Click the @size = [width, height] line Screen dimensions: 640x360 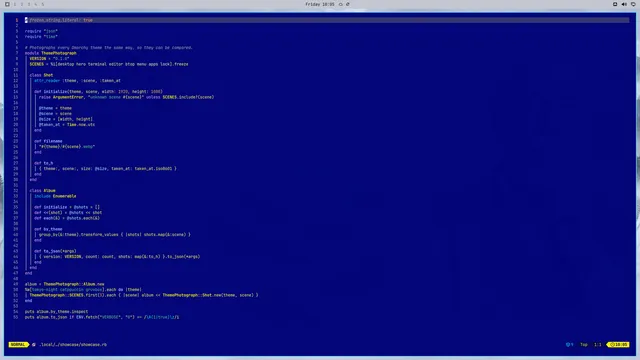tap(66, 119)
